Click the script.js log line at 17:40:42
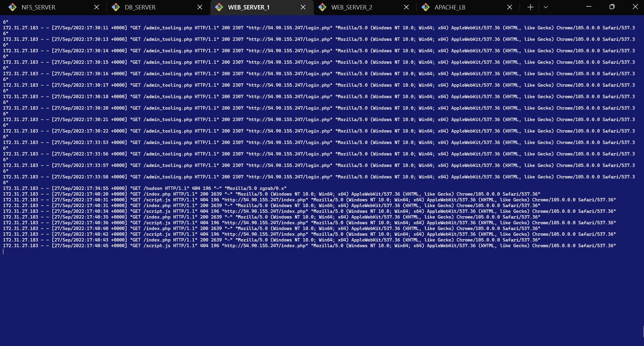Screen dimensions: 644x346 [x=310, y=234]
